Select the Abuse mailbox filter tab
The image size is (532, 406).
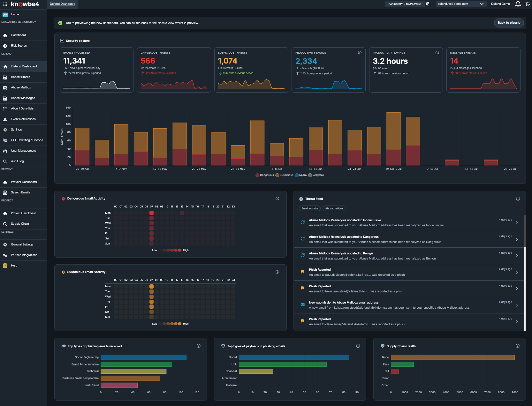click(334, 208)
